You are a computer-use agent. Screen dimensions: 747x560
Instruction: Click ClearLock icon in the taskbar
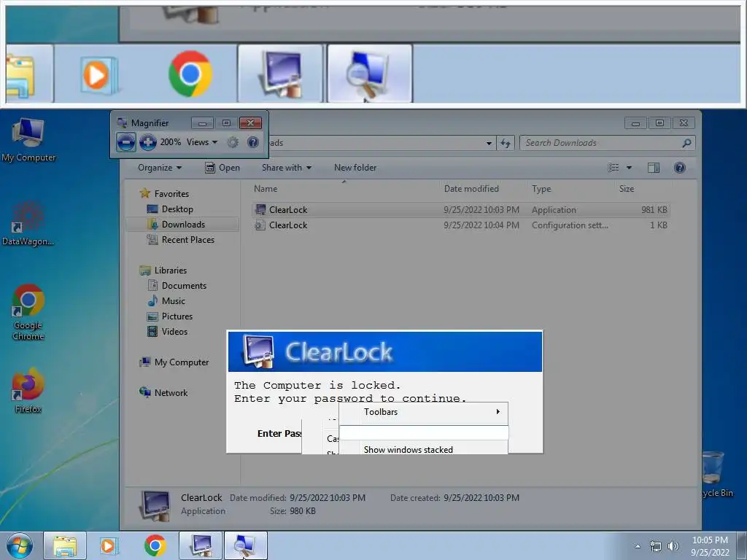click(201, 545)
